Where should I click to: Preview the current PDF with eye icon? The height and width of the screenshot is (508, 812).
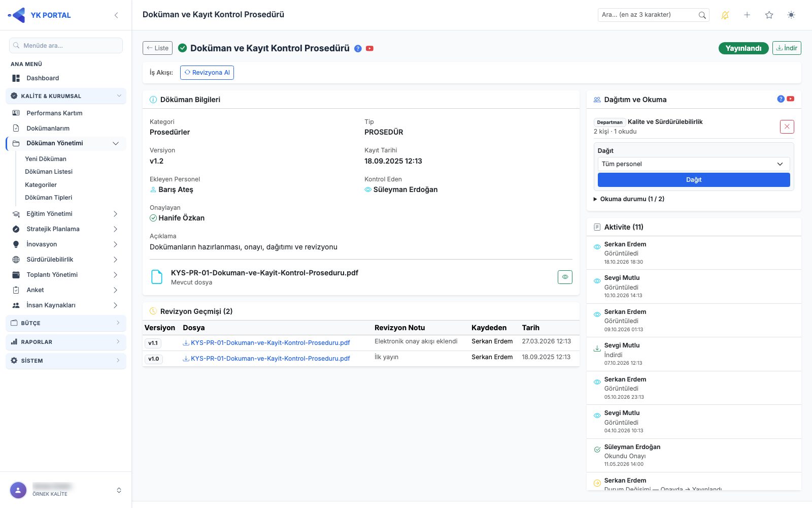565,277
